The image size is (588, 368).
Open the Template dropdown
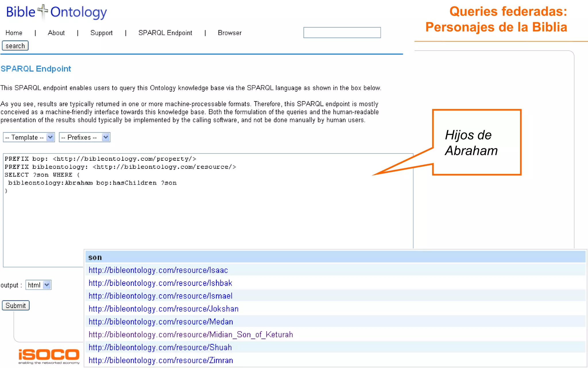click(x=29, y=137)
